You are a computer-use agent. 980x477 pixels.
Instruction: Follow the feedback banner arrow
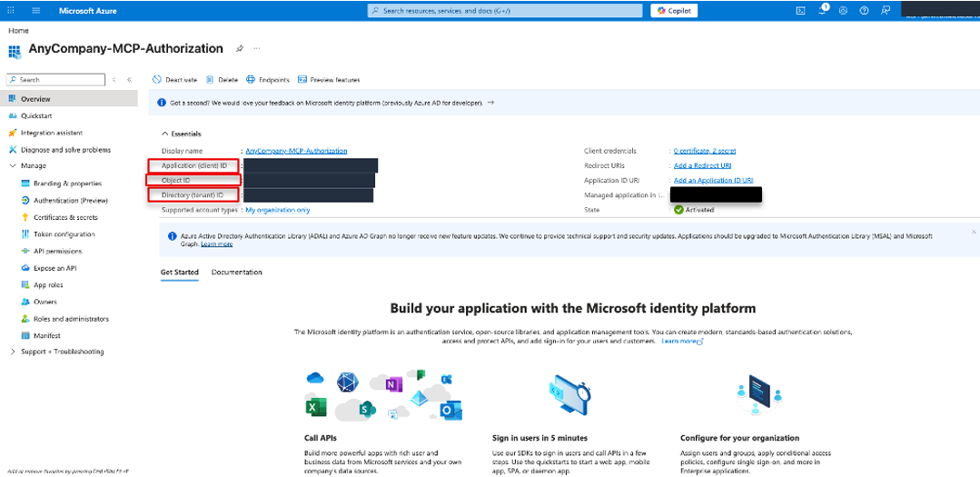point(490,102)
